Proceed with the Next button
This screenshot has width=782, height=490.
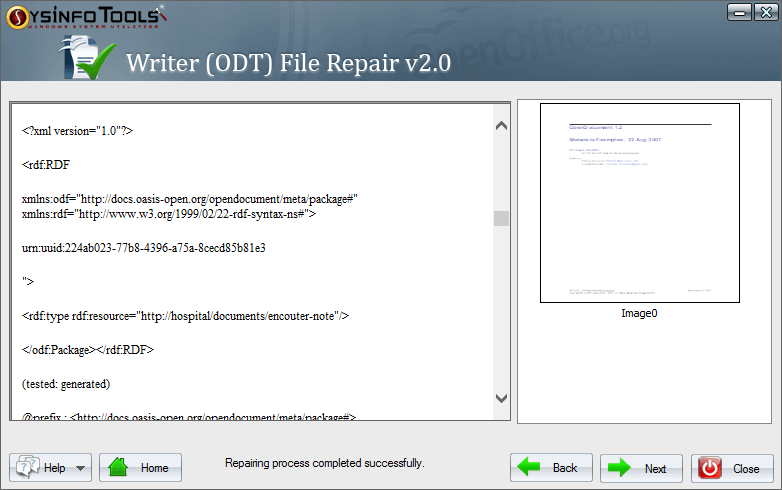641,468
